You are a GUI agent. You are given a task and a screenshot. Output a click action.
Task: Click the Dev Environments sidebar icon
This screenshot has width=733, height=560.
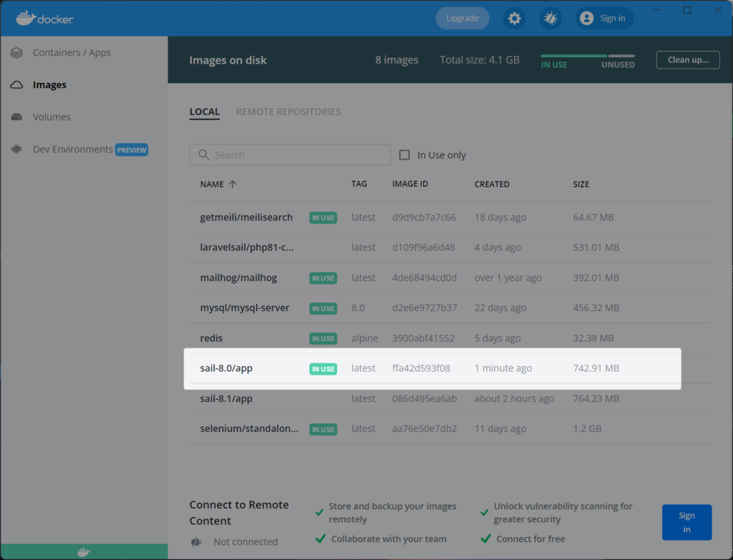pyautogui.click(x=17, y=149)
